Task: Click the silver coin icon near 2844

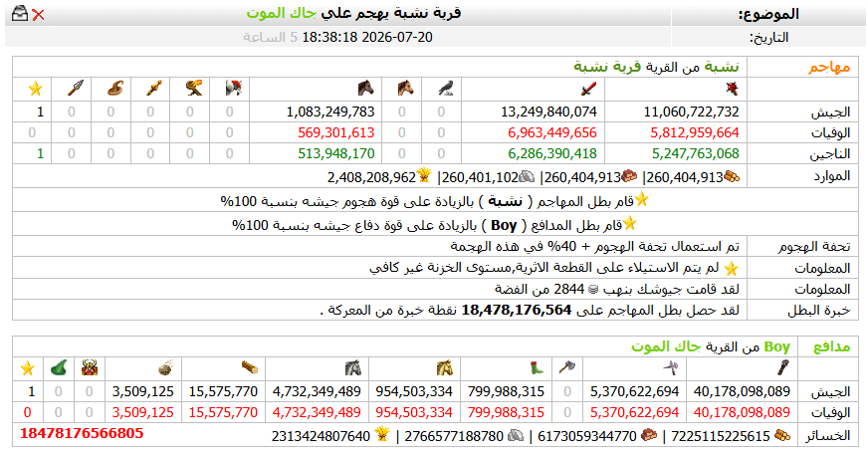Action: [x=593, y=290]
